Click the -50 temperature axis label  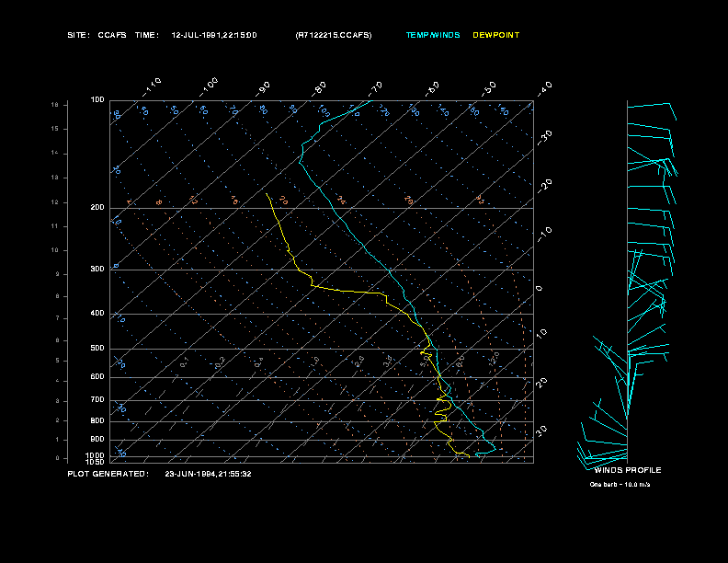click(488, 89)
